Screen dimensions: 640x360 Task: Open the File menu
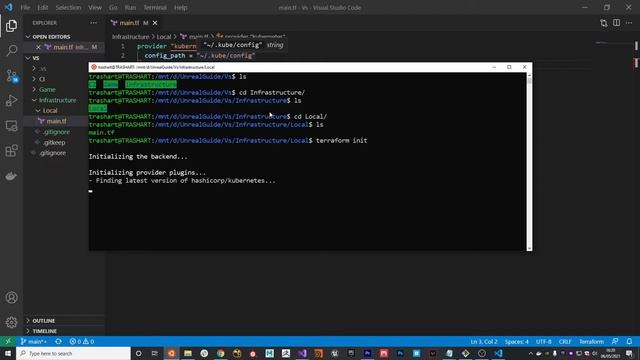25,7
